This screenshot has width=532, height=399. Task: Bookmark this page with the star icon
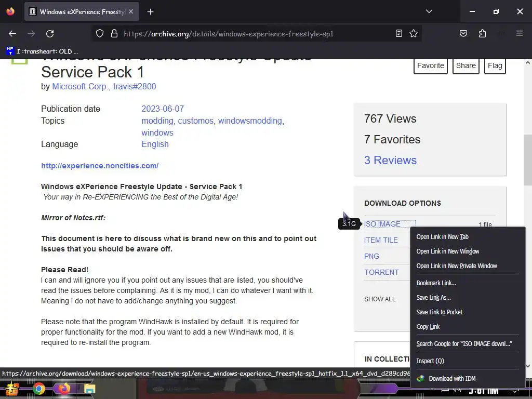point(414,33)
